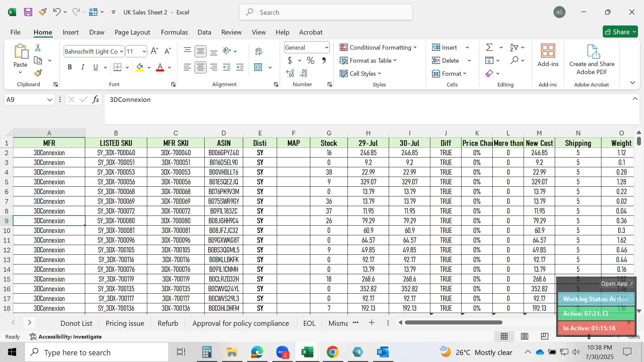
Task: Click the Cut scissors icon
Action: [38, 48]
